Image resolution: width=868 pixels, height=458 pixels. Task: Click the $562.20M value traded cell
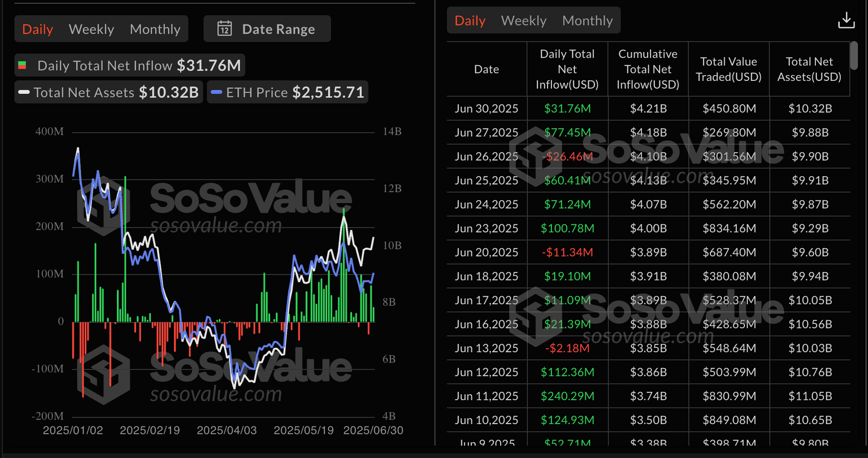click(729, 204)
